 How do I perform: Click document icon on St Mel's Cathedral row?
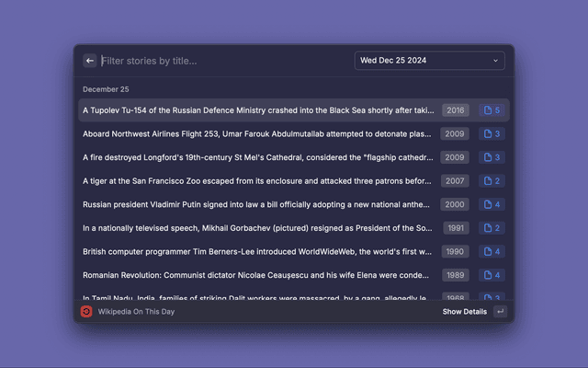pyautogui.click(x=488, y=157)
